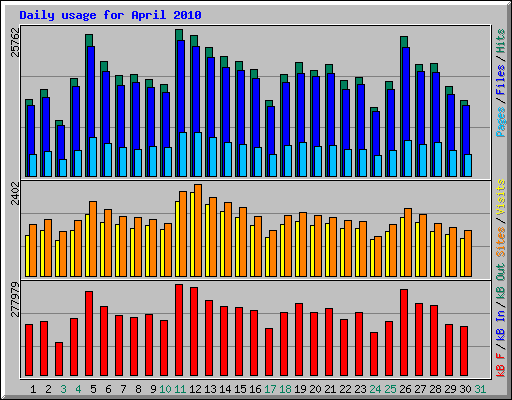Choose day label 22 on the axis

coord(345,389)
